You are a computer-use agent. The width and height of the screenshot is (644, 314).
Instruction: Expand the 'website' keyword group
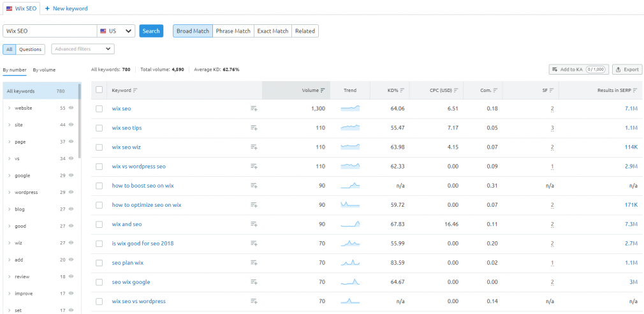pos(9,108)
